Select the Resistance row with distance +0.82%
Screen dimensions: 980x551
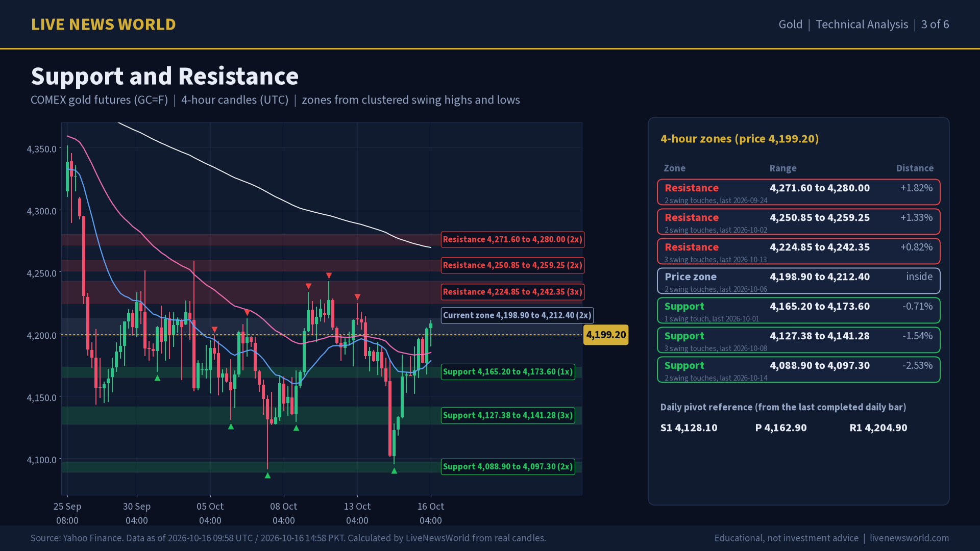coord(798,251)
